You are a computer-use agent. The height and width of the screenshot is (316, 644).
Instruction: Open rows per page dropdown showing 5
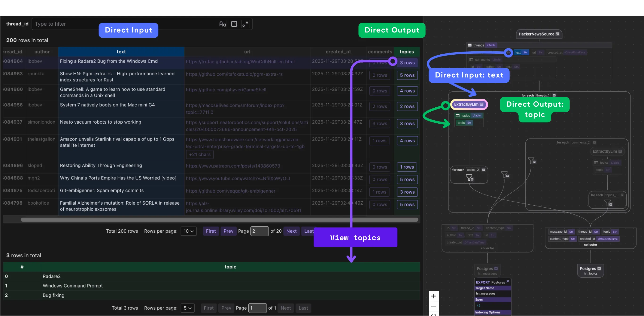(187, 308)
